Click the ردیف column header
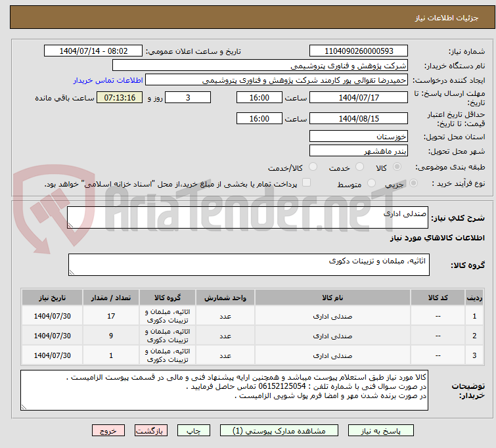This screenshot has height=448, width=496. [x=474, y=298]
